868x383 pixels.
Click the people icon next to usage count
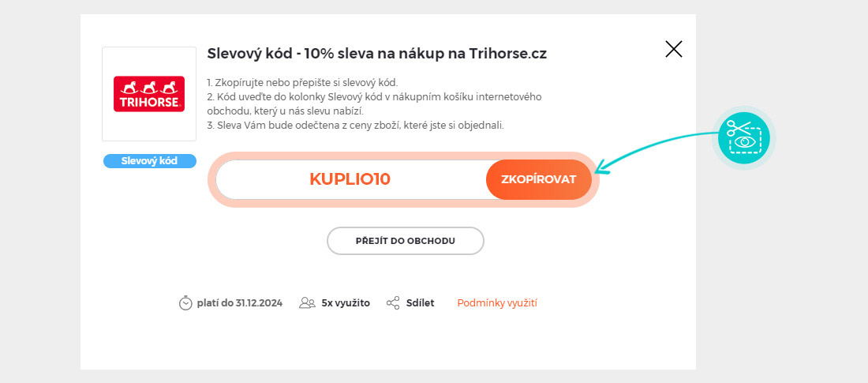pos(307,303)
